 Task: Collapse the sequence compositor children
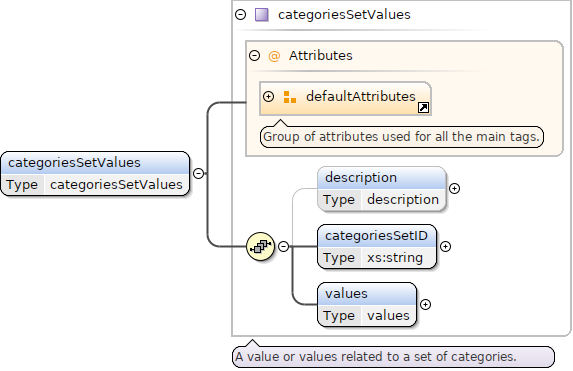pyautogui.click(x=284, y=246)
